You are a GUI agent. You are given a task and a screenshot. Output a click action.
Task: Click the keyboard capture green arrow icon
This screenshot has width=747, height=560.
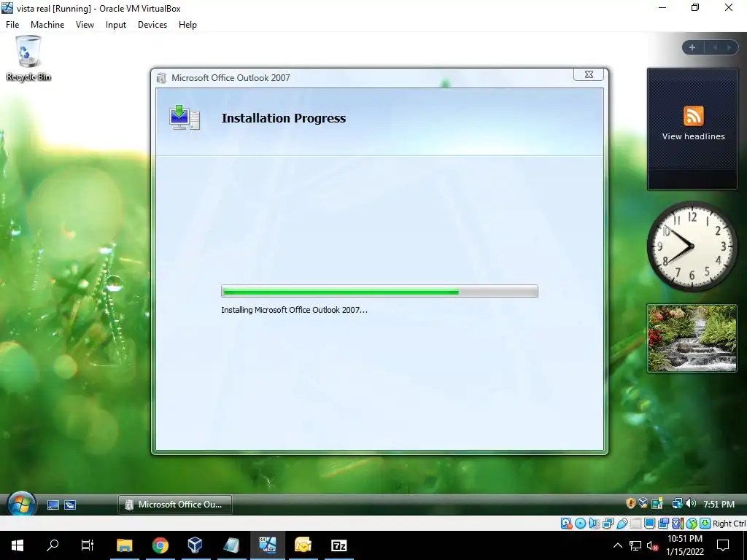tap(705, 524)
